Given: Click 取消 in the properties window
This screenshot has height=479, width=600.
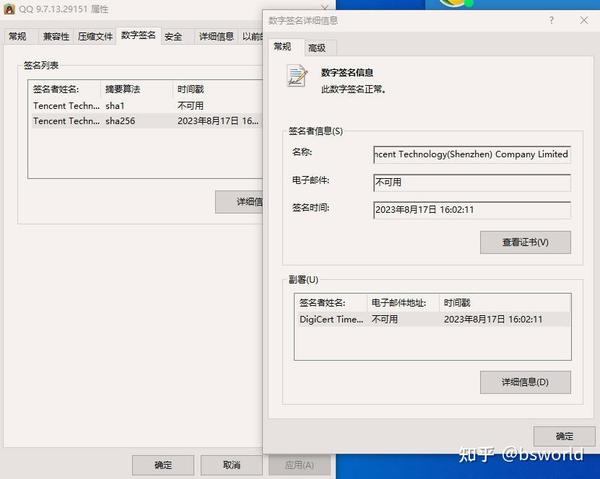Looking at the screenshot, I should coord(232,465).
